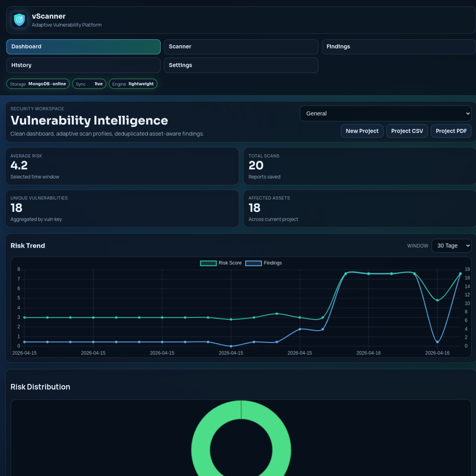476x476 pixels.
Task: Go to the History section
Action: [x=83, y=65]
